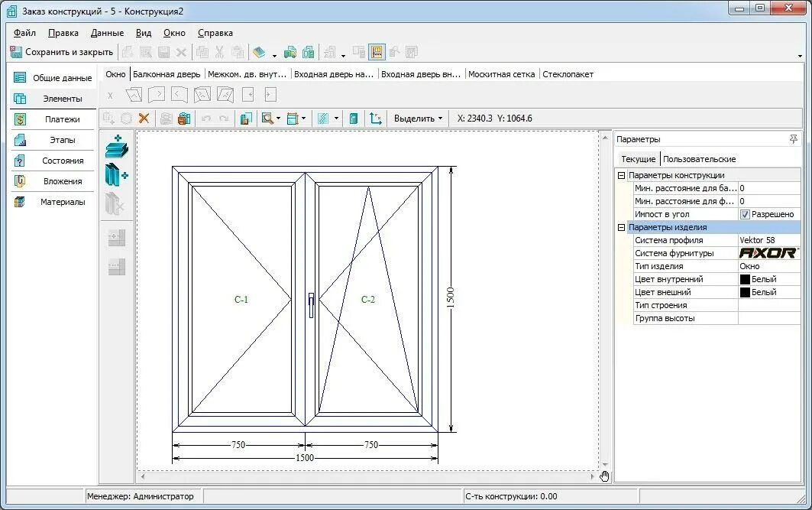Click the green delivery truck icon
This screenshot has height=510, width=812.
[290, 52]
